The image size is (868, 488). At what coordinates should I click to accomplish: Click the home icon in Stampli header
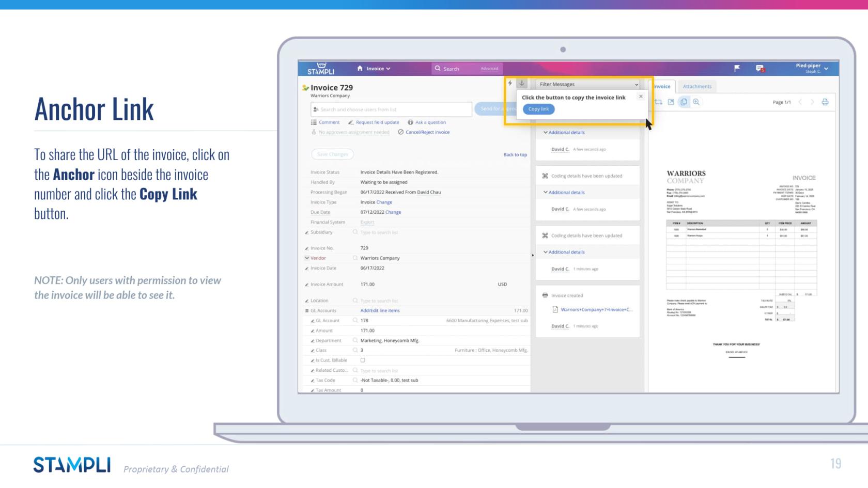(x=360, y=68)
